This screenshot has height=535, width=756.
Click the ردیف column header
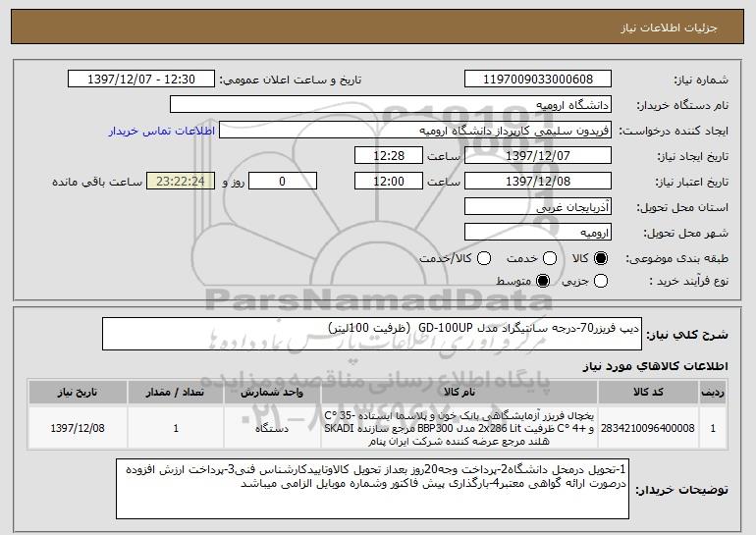click(x=713, y=392)
